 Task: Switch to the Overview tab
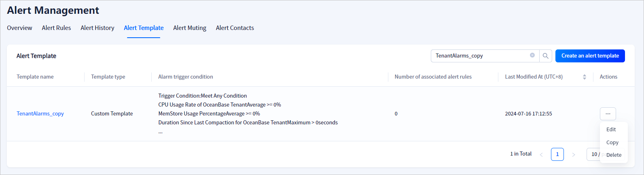[19, 28]
